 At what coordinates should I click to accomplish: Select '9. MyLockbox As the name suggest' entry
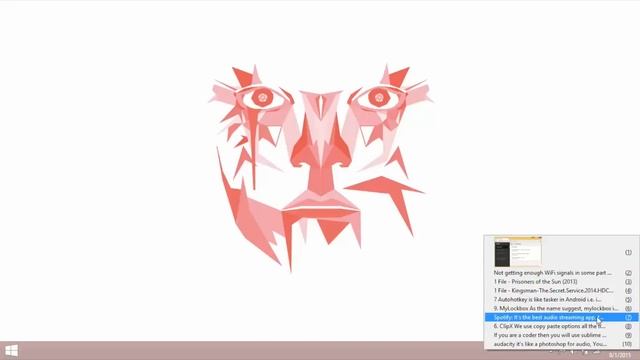tap(561, 309)
